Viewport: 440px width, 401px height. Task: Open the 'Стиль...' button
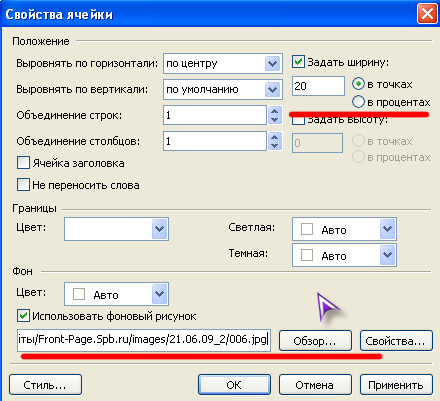pos(45,385)
